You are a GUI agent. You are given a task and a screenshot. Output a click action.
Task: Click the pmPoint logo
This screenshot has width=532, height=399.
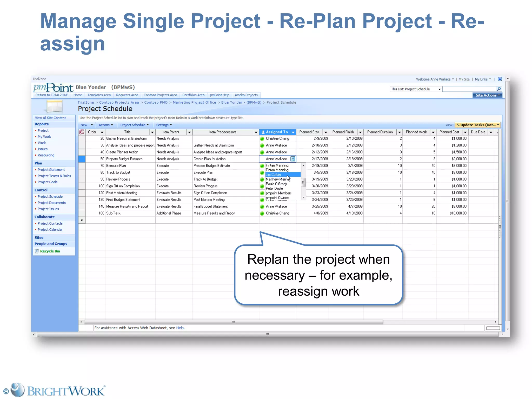(53, 88)
